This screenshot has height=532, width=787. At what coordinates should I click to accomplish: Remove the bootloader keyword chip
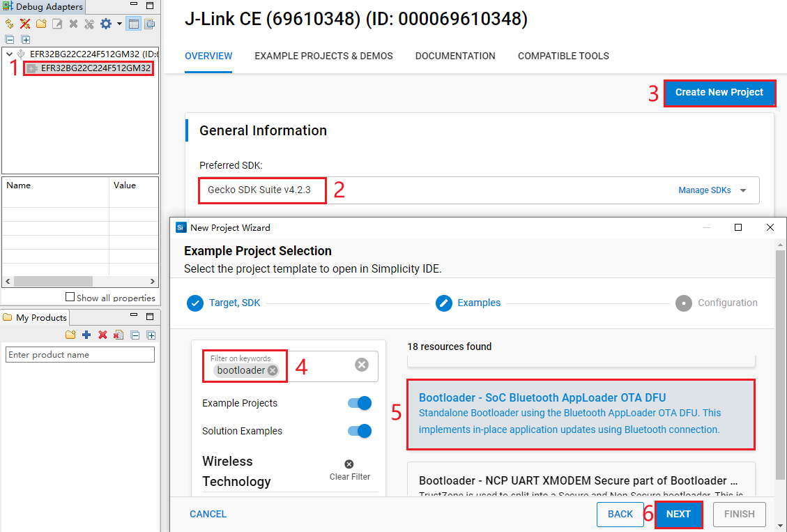coord(273,370)
